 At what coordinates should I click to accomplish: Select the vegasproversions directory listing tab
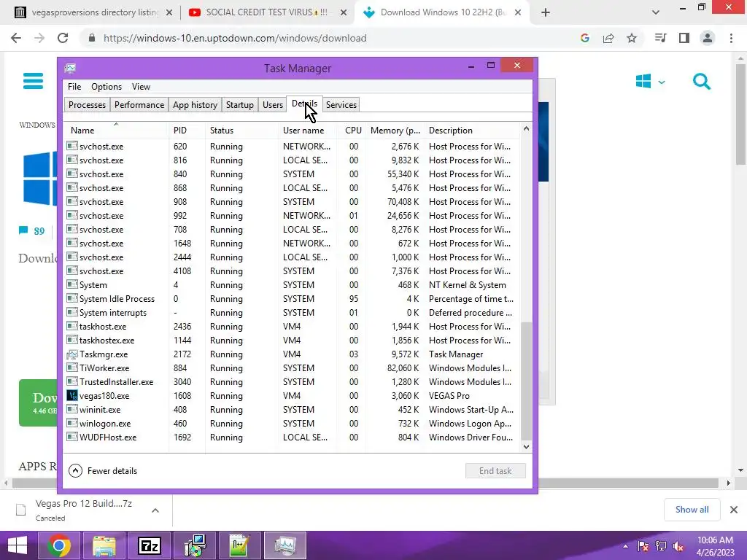point(95,12)
